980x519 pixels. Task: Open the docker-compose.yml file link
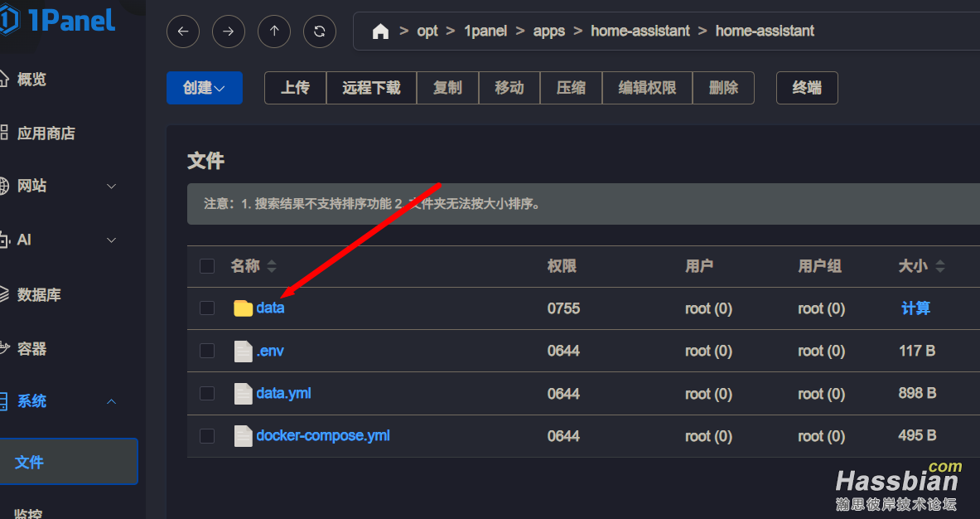coord(323,436)
